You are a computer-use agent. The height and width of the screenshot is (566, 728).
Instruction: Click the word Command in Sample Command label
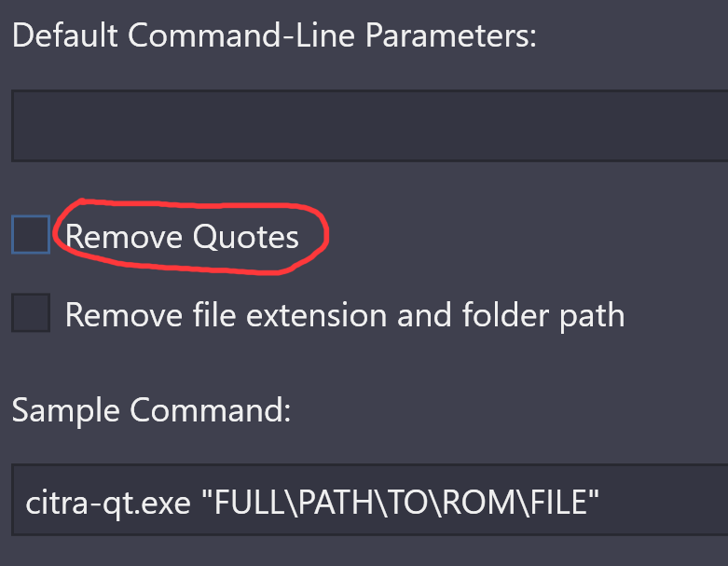[211, 409]
